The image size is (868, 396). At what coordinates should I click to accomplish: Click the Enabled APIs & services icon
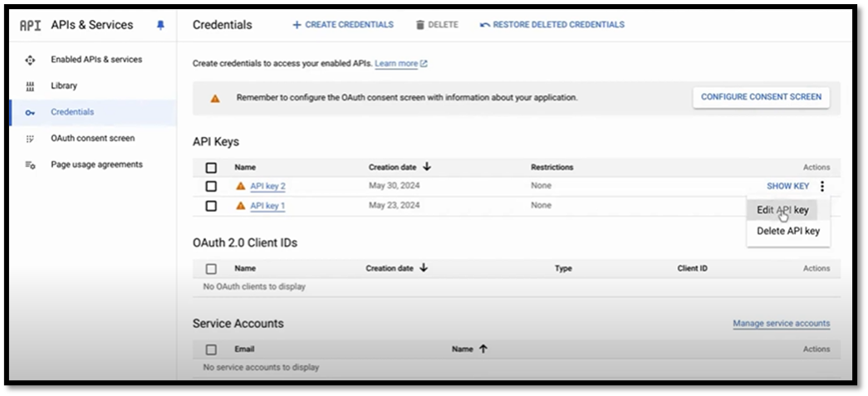(30, 60)
